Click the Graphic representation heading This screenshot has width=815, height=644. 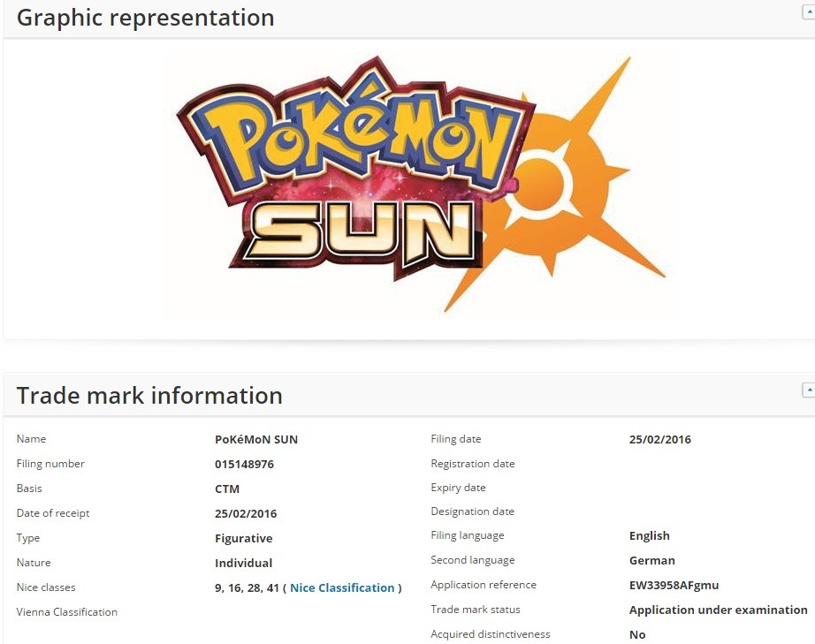coord(146,18)
